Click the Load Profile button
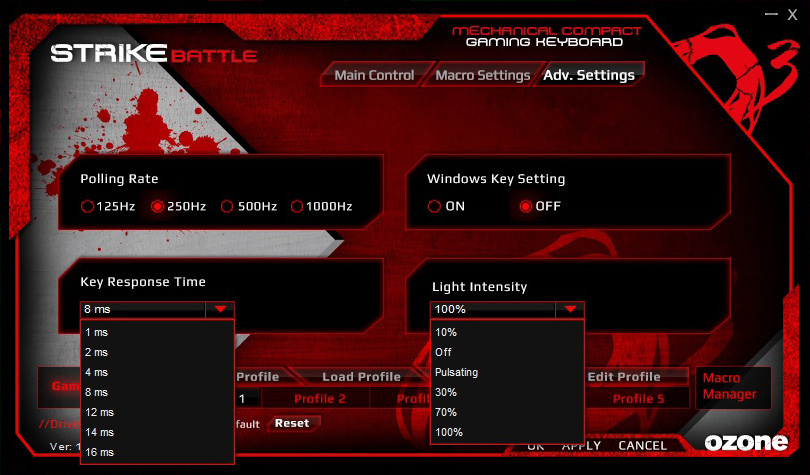The image size is (810, 475). tap(362, 377)
